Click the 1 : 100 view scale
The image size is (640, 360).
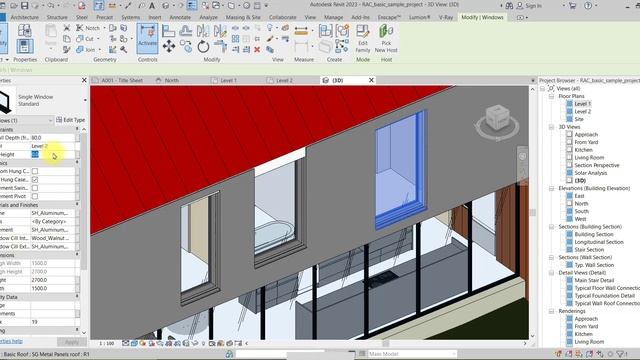click(x=107, y=343)
